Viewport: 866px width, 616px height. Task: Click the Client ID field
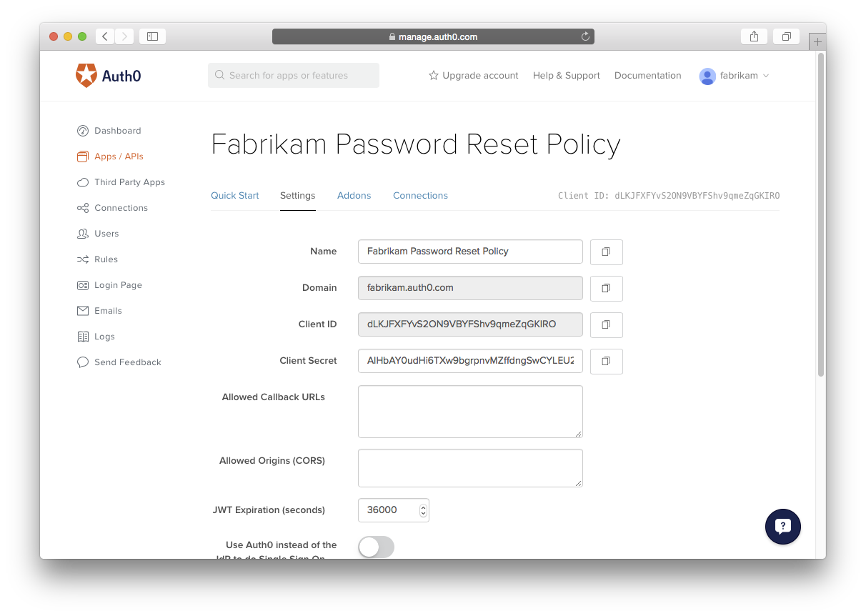click(x=470, y=324)
